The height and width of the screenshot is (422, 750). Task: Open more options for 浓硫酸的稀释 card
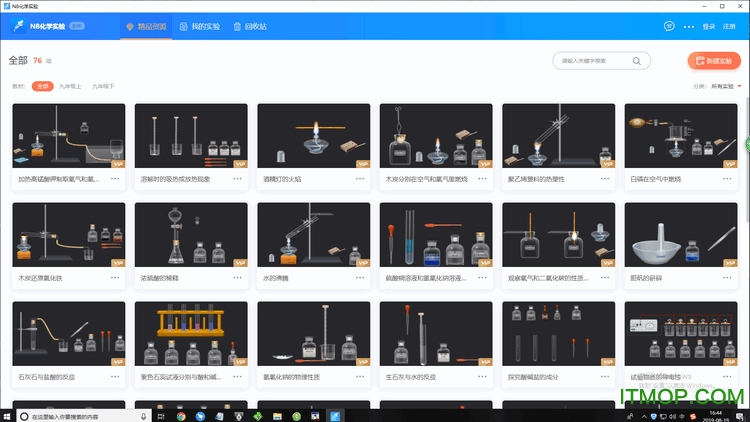click(238, 278)
